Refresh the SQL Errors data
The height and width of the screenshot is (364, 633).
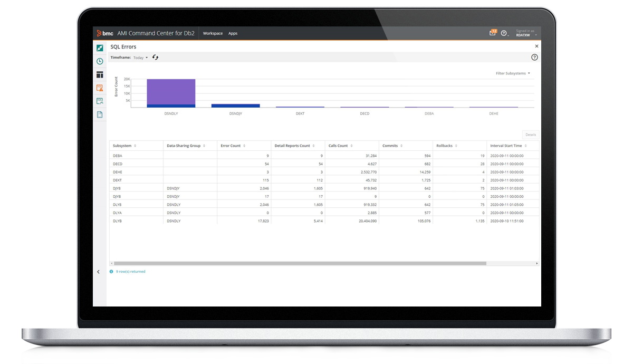(x=156, y=57)
